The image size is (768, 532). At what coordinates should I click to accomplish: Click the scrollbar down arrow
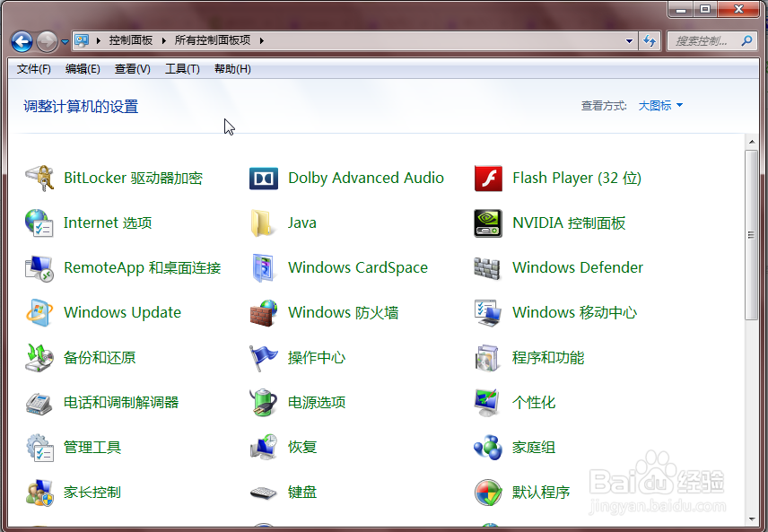click(751, 519)
